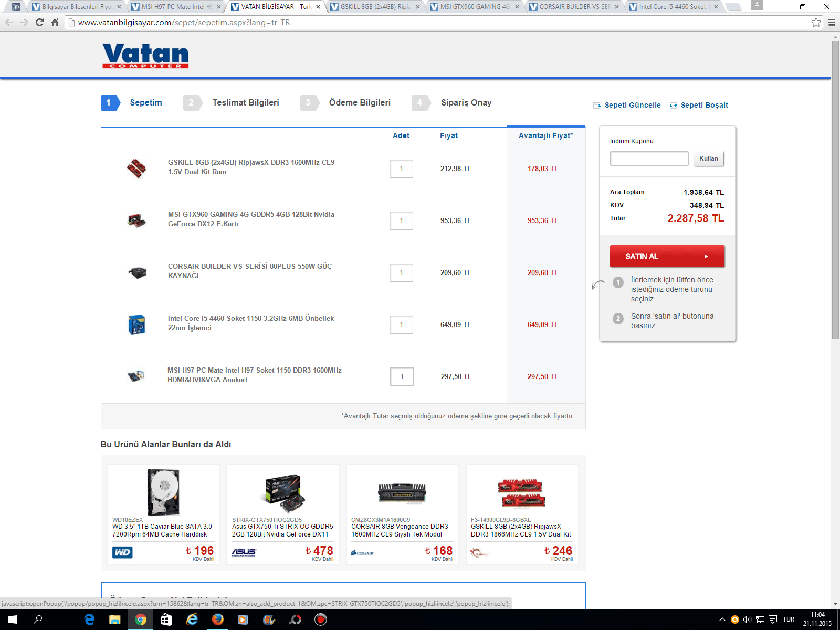Click the Corsair power supply thumbnail

point(138,272)
